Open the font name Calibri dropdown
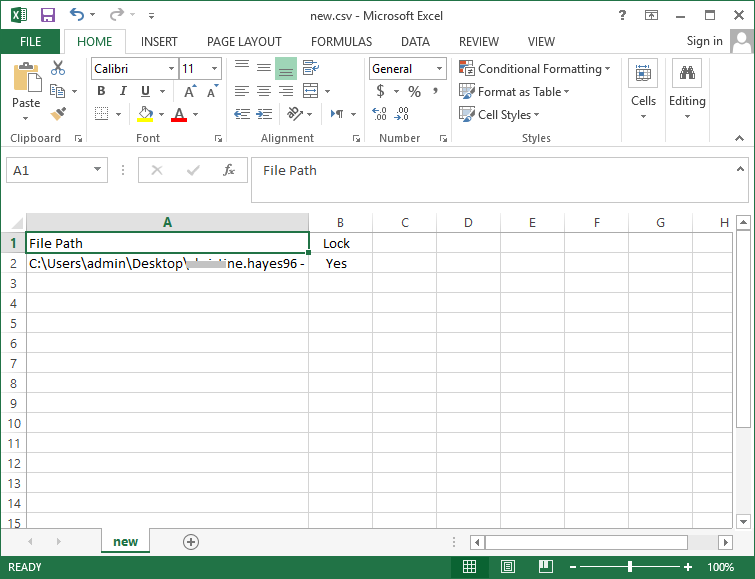Image resolution: width=755 pixels, height=579 pixels. (x=171, y=69)
